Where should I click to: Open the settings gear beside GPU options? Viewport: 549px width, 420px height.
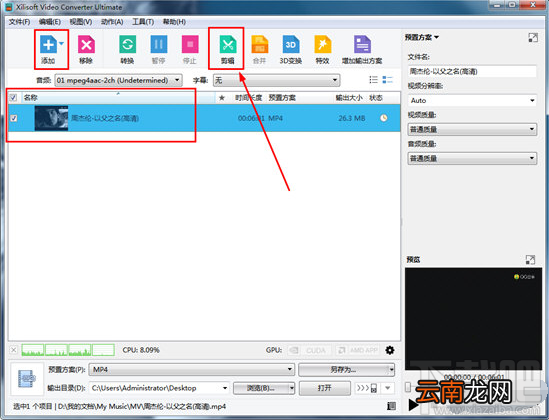click(390, 350)
